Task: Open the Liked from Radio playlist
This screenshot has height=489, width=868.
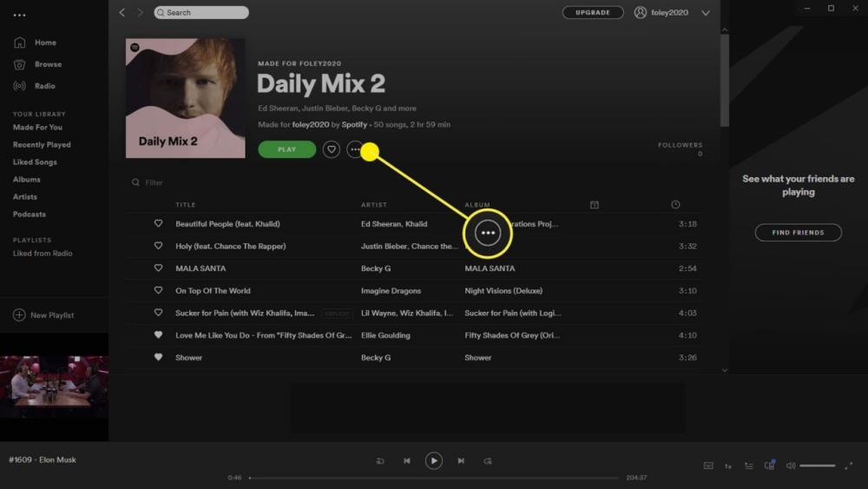Action: click(43, 253)
